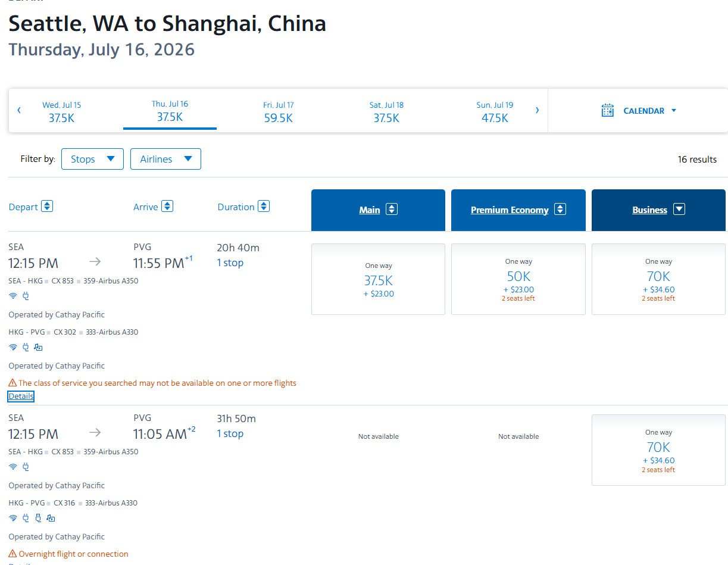Screen dimensions: 728x565
Task: Click the Premium Economy column header link
Action: 510,210
